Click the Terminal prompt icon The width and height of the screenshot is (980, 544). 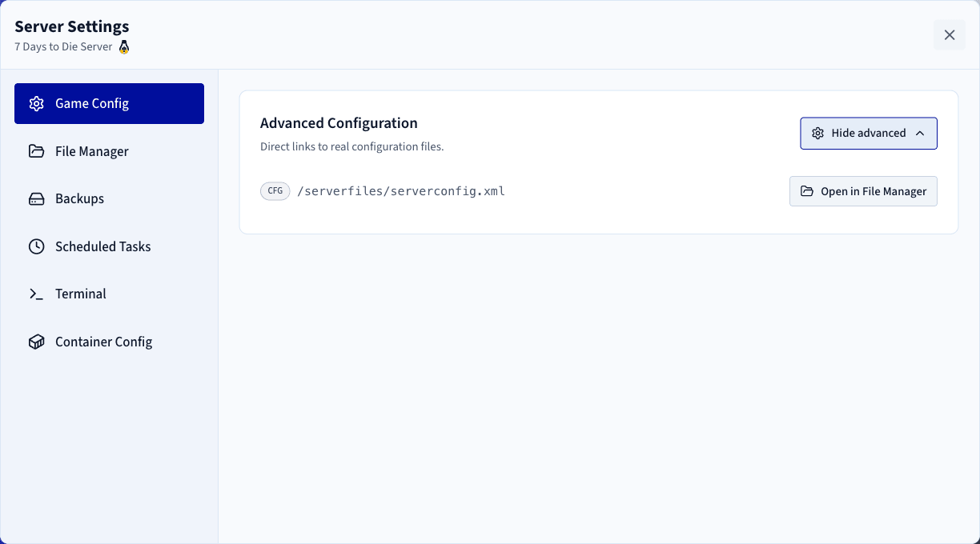(x=36, y=294)
